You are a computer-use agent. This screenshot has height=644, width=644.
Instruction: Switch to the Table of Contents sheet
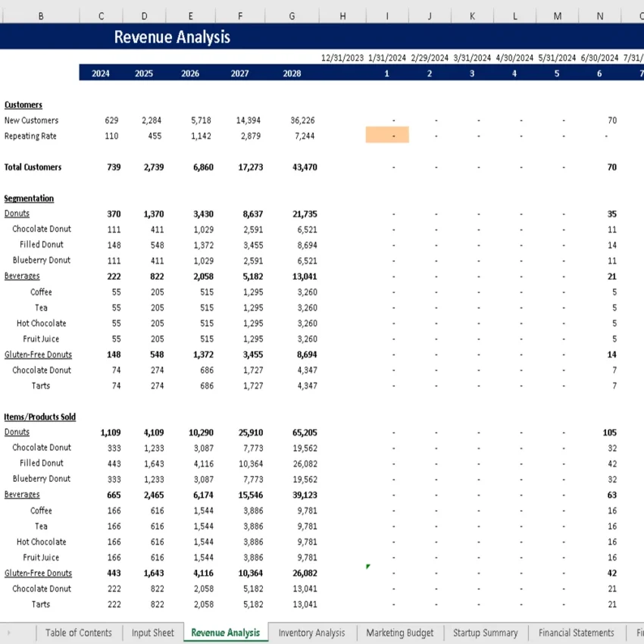[78, 633]
